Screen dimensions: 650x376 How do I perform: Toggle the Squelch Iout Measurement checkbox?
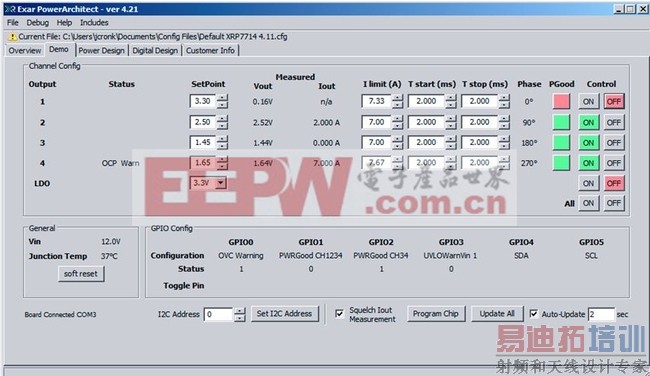339,314
